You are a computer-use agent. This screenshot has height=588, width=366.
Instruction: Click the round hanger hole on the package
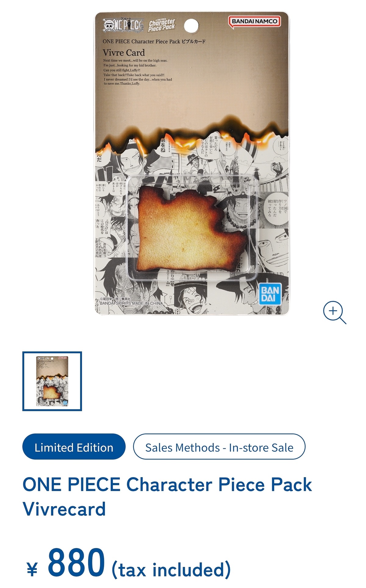click(192, 26)
